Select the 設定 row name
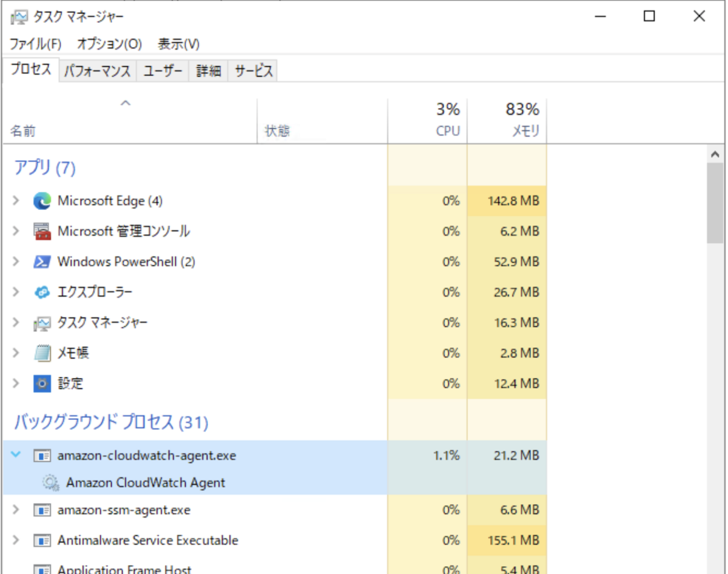 coord(70,383)
